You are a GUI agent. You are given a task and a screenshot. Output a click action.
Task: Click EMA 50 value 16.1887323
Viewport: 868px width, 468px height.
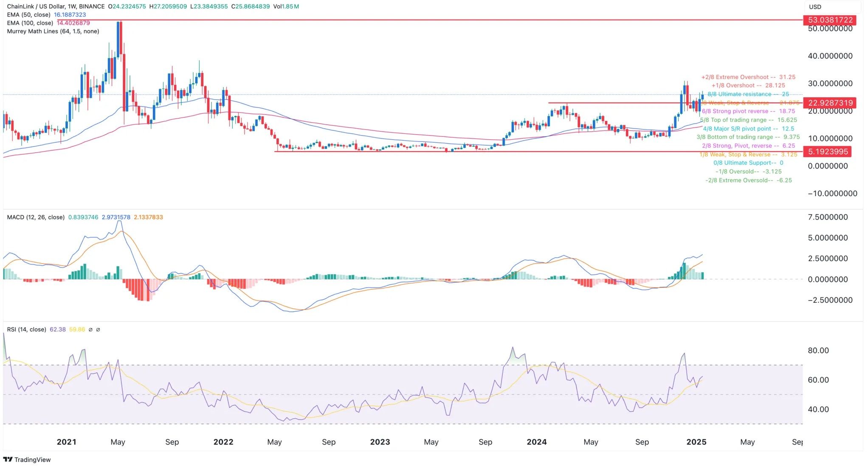70,15
